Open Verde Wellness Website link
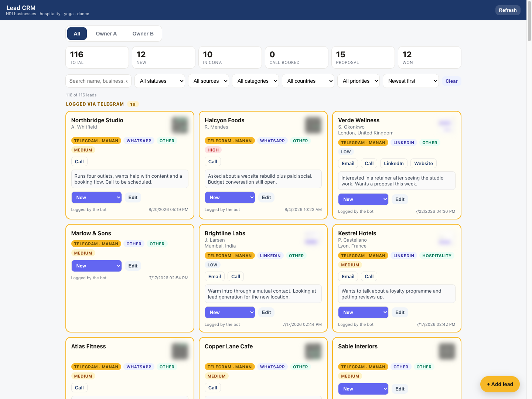Image resolution: width=532 pixels, height=399 pixels. point(423,164)
